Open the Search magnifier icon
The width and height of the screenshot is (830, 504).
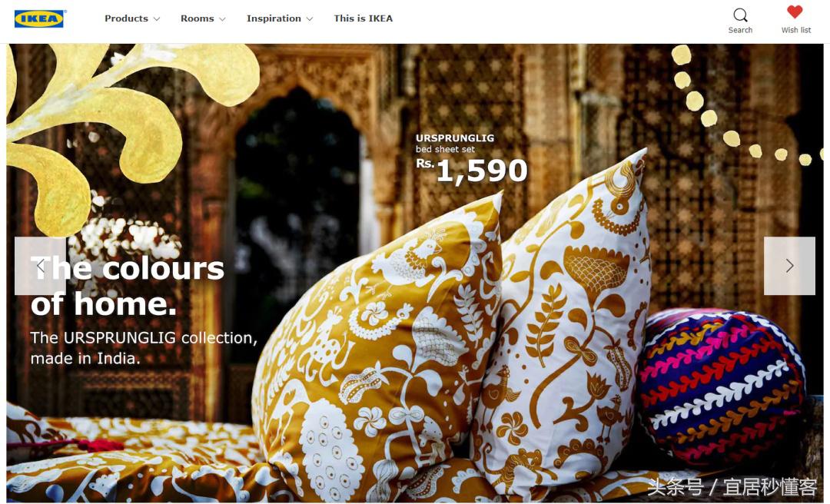pos(741,15)
